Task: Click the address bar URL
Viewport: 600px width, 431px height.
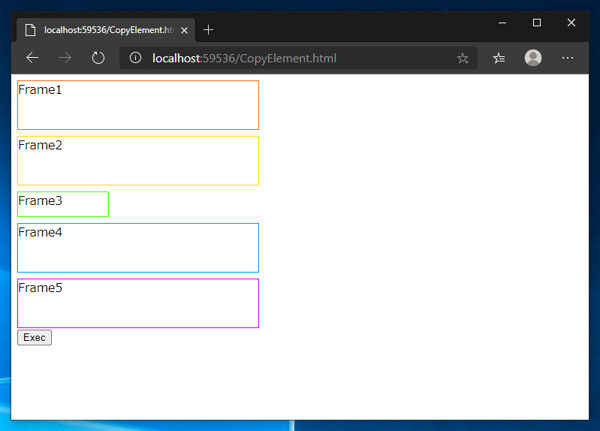Action: pyautogui.click(x=245, y=58)
